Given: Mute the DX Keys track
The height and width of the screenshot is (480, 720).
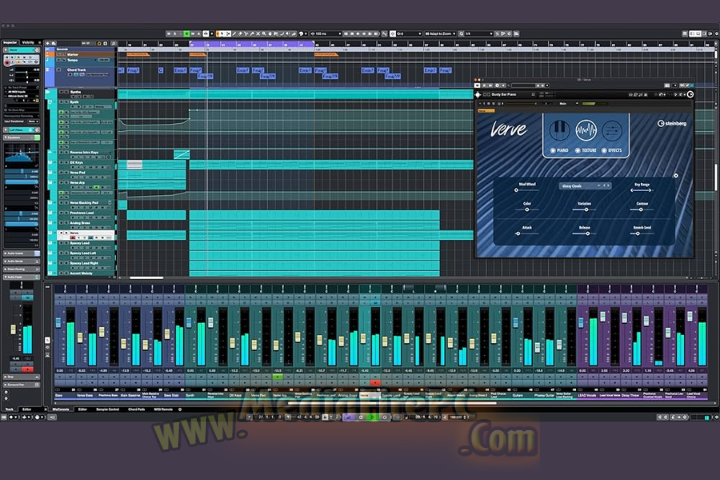Looking at the screenshot, I should [x=61, y=163].
